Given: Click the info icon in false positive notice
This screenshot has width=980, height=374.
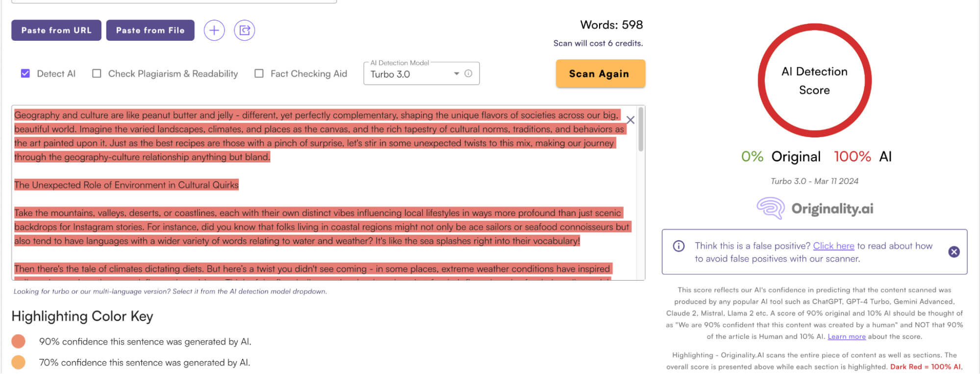Looking at the screenshot, I should [x=678, y=246].
